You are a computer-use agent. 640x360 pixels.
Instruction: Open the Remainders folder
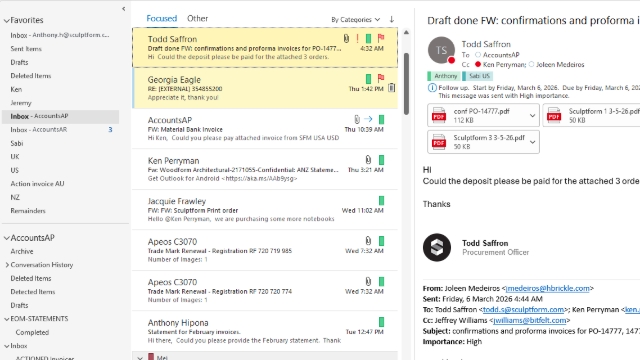click(x=28, y=211)
